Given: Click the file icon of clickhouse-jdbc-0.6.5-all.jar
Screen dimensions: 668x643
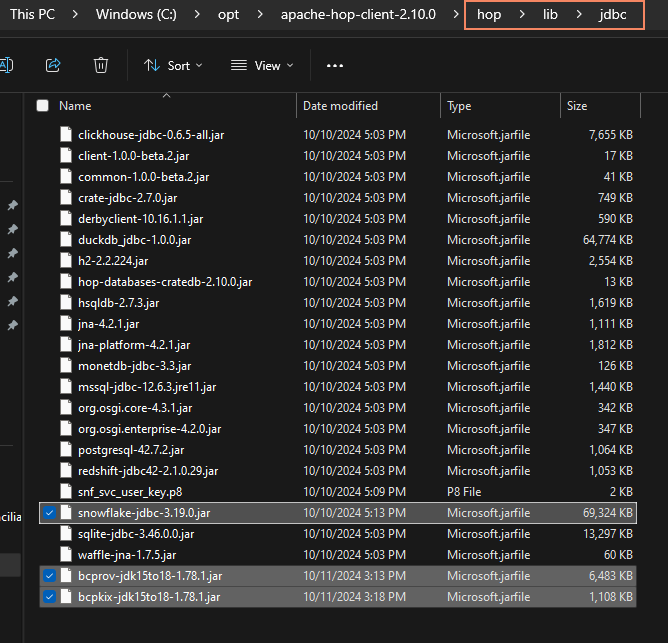Looking at the screenshot, I should pyautogui.click(x=66, y=134).
